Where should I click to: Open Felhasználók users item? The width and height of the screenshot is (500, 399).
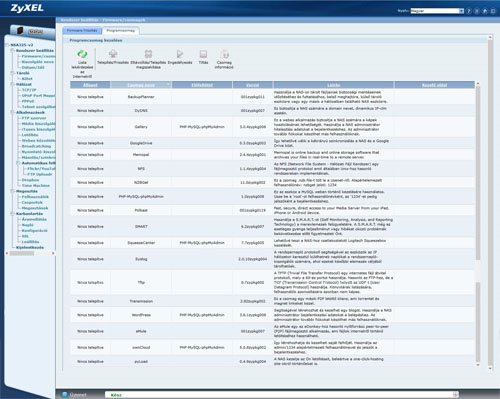pyautogui.click(x=35, y=197)
